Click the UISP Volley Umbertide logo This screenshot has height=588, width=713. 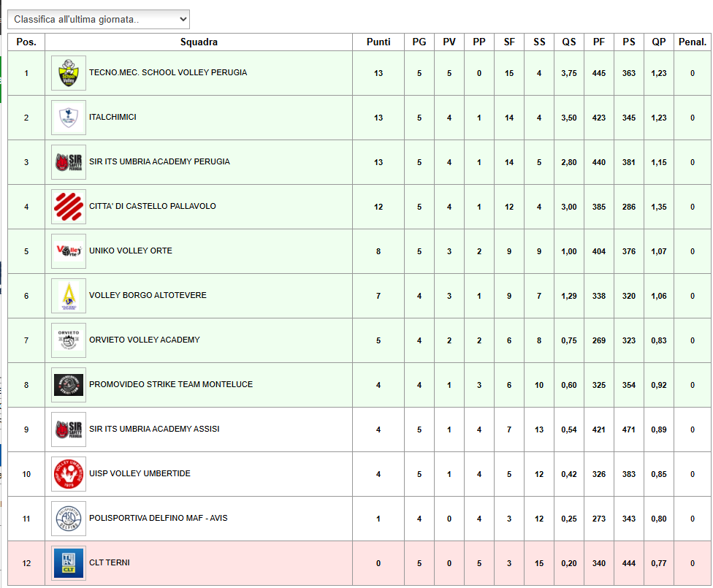click(x=69, y=474)
